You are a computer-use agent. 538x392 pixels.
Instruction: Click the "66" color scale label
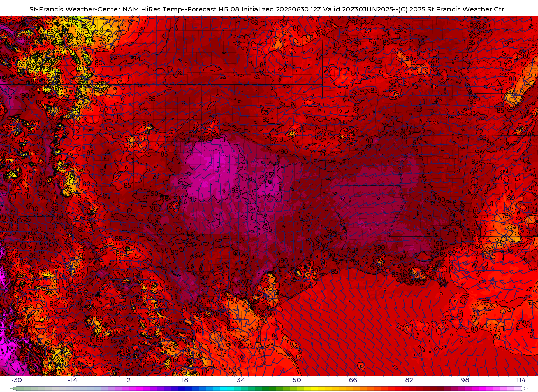coord(353,380)
